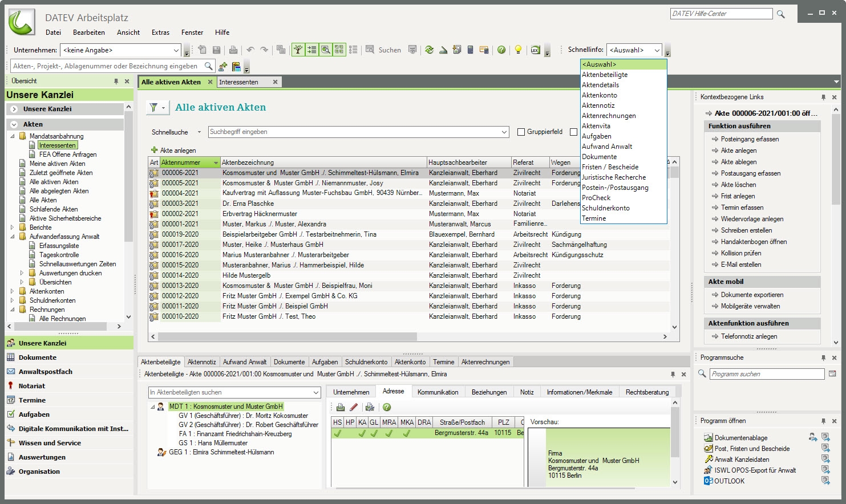Toggle pin on Kontextbezogene Links panel
This screenshot has height=504, width=846.
tap(823, 97)
